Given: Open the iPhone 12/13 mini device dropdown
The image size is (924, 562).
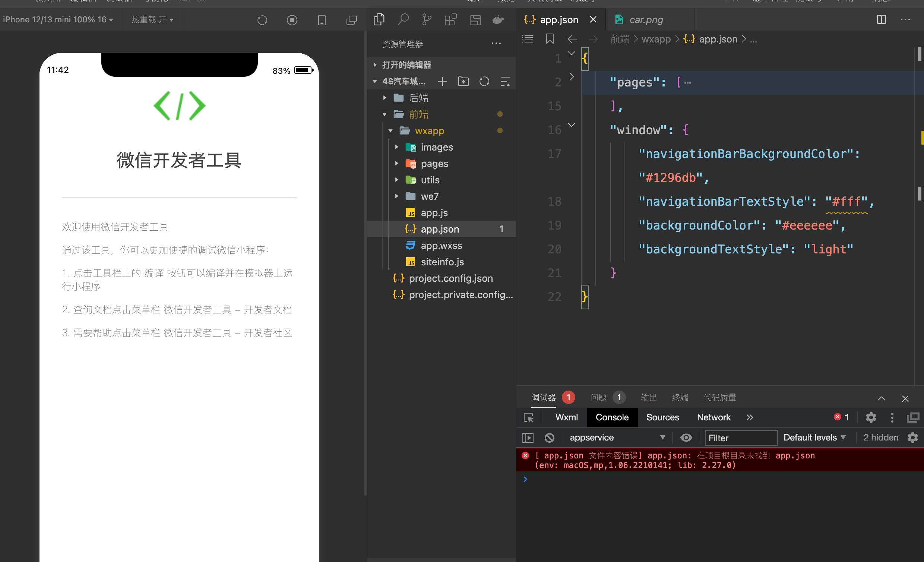Looking at the screenshot, I should tap(58, 19).
